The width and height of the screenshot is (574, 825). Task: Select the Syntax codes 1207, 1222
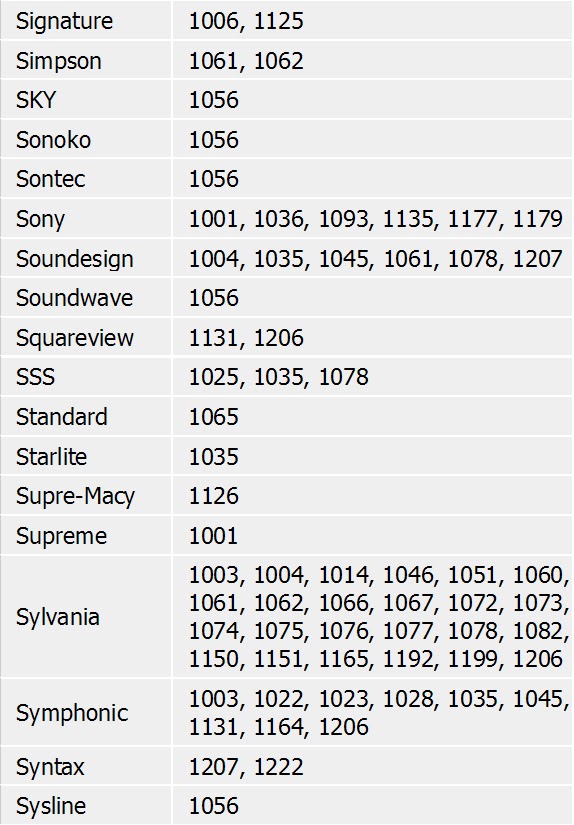246,766
